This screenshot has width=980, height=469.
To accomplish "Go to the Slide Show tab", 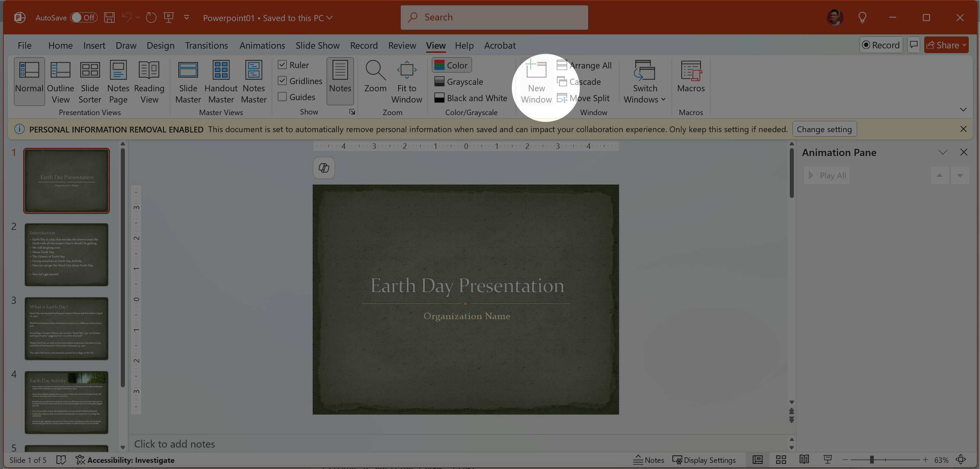I will point(317,45).
